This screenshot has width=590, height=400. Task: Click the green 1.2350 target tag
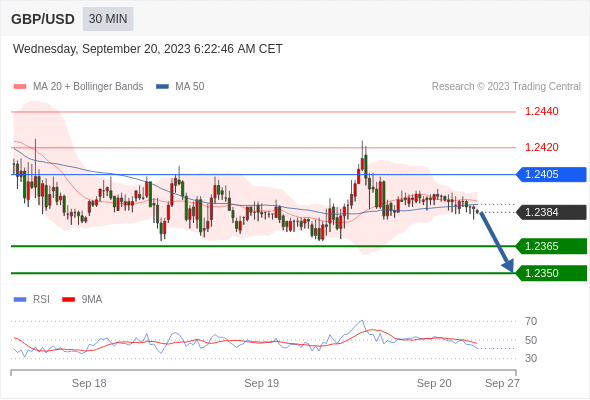point(551,273)
